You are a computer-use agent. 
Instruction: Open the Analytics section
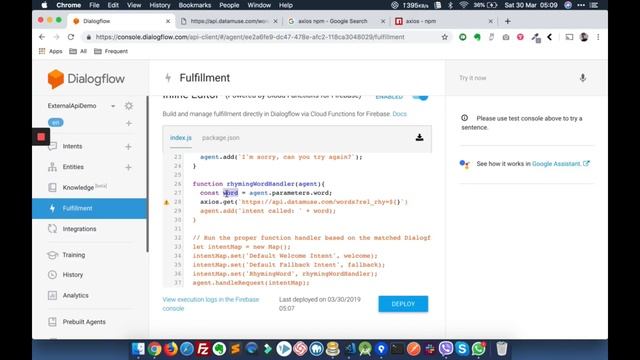click(75, 295)
